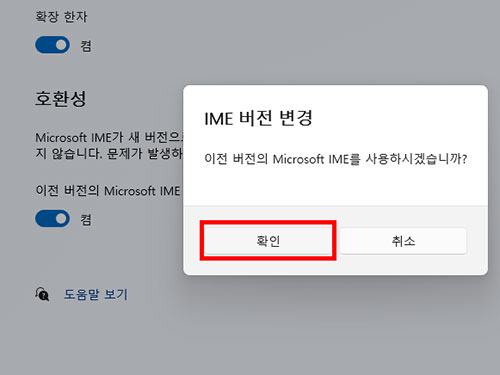This screenshot has width=500, height=375.
Task: Click the question 이전 버전의 Microsoft IME를 사용하시겠습니까?
Action: (x=336, y=159)
